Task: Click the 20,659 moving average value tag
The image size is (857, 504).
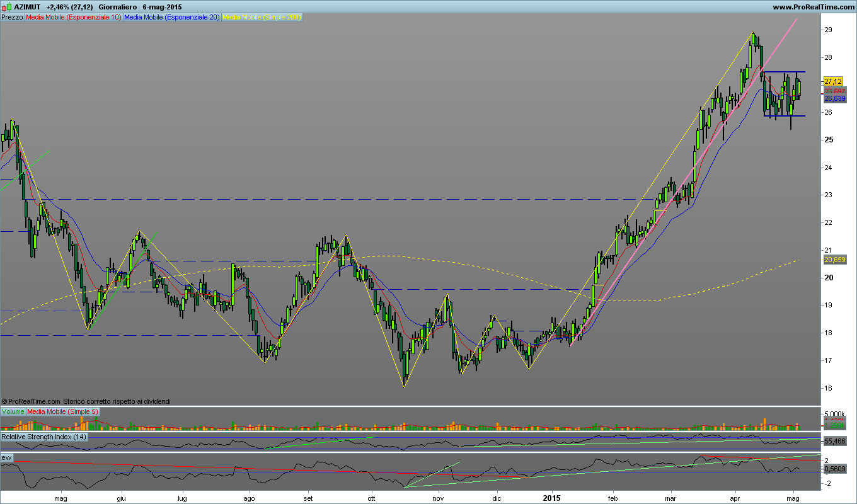Action: click(834, 260)
